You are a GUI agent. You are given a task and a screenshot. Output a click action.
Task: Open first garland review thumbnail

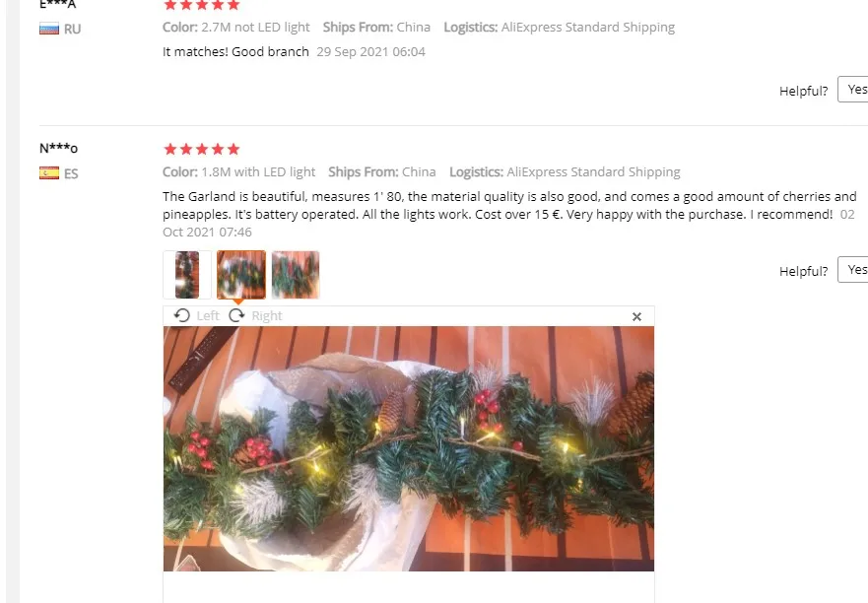pyautogui.click(x=187, y=275)
